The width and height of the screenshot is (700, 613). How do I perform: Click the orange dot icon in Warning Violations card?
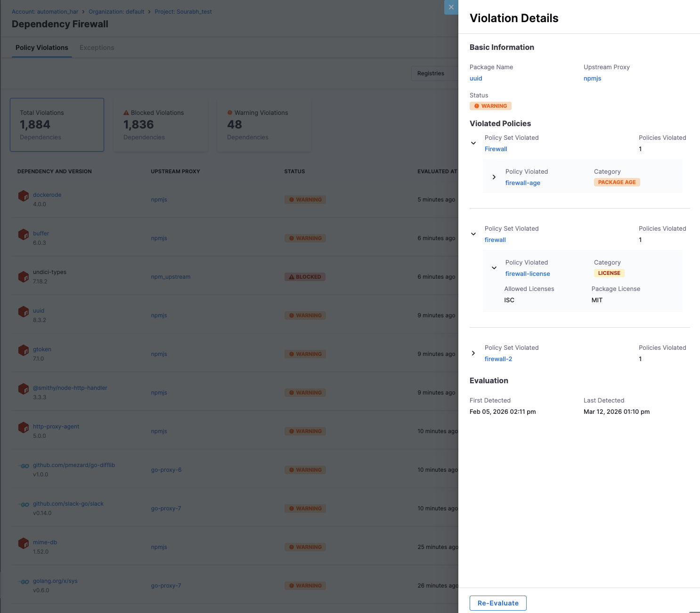click(229, 113)
